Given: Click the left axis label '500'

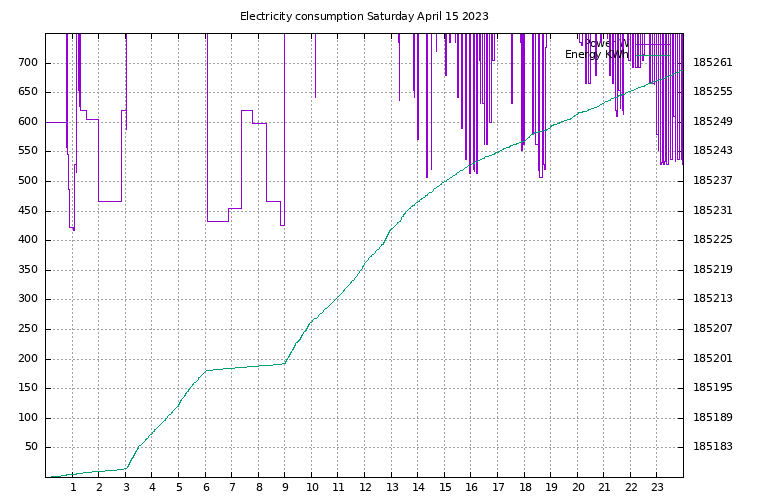Looking at the screenshot, I should tap(28, 180).
